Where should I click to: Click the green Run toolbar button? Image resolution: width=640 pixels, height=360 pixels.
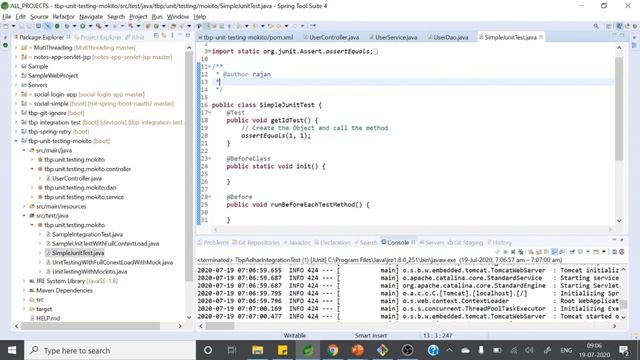[x=83, y=26]
